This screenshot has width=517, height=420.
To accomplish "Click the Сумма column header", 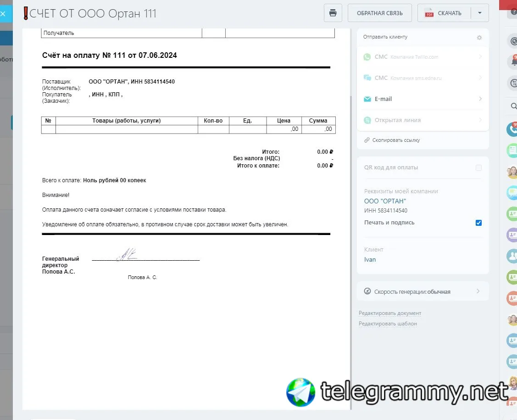I will click(318, 121).
